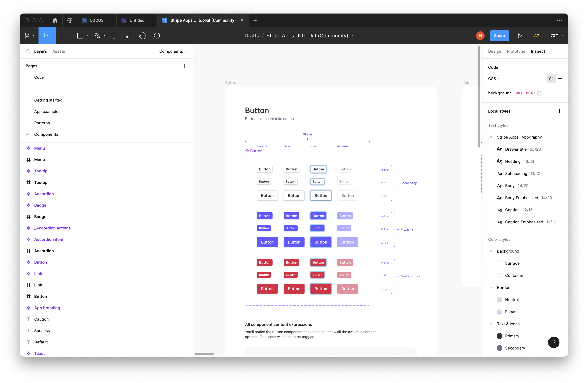
Task: Click the canvas vertical scrollbar
Action: pyautogui.click(x=479, y=97)
